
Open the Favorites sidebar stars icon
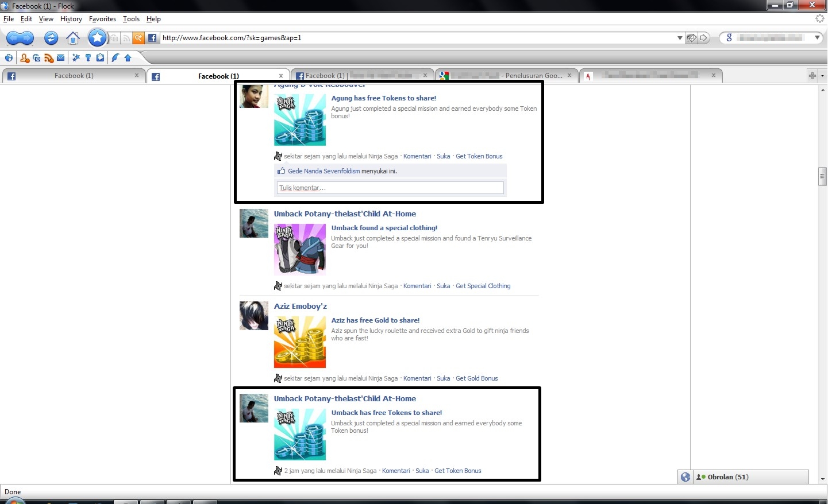point(76,58)
